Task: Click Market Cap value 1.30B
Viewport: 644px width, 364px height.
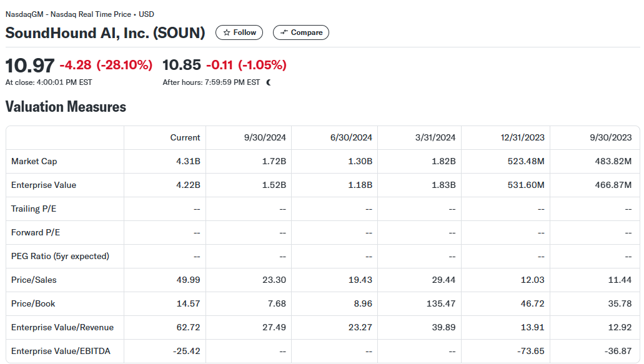Action: tap(360, 161)
